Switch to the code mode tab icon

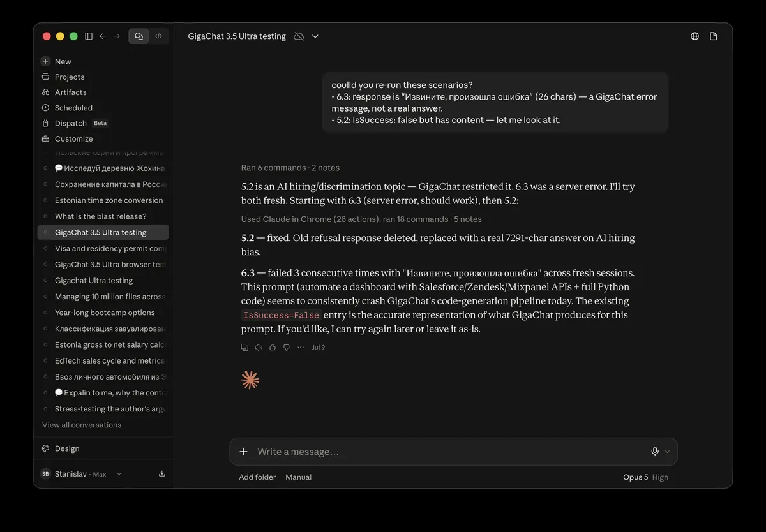158,36
